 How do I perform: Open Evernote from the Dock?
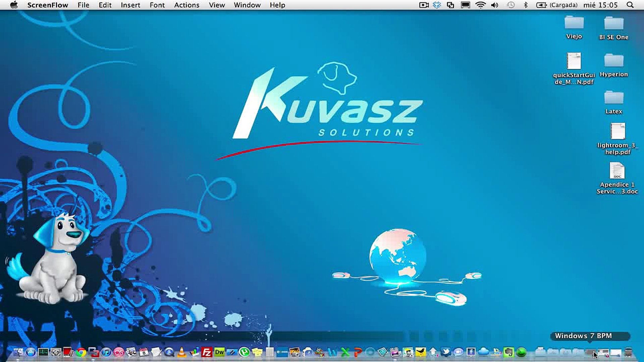(508, 352)
